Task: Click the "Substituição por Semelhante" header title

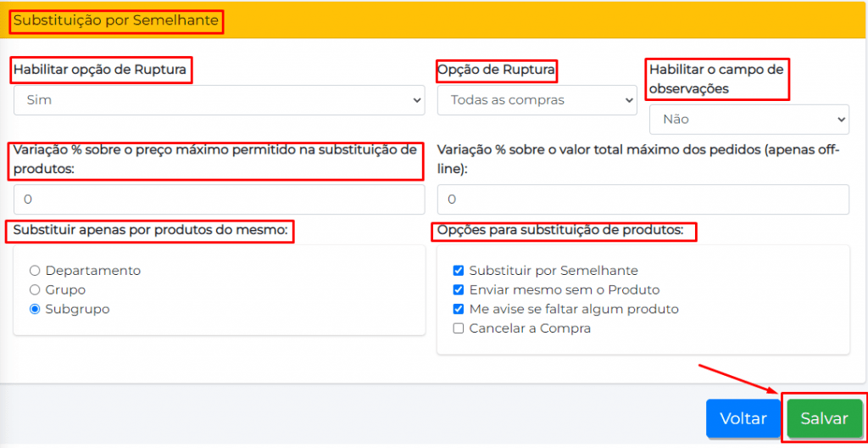Action: (x=116, y=20)
